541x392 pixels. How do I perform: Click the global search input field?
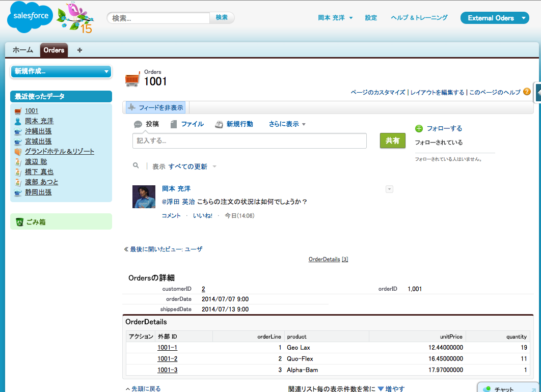tap(158, 18)
